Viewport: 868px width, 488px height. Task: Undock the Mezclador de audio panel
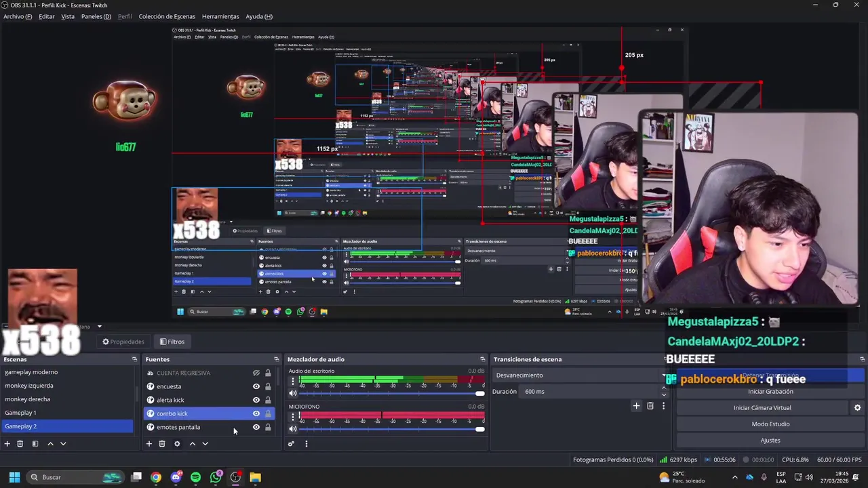coord(483,359)
